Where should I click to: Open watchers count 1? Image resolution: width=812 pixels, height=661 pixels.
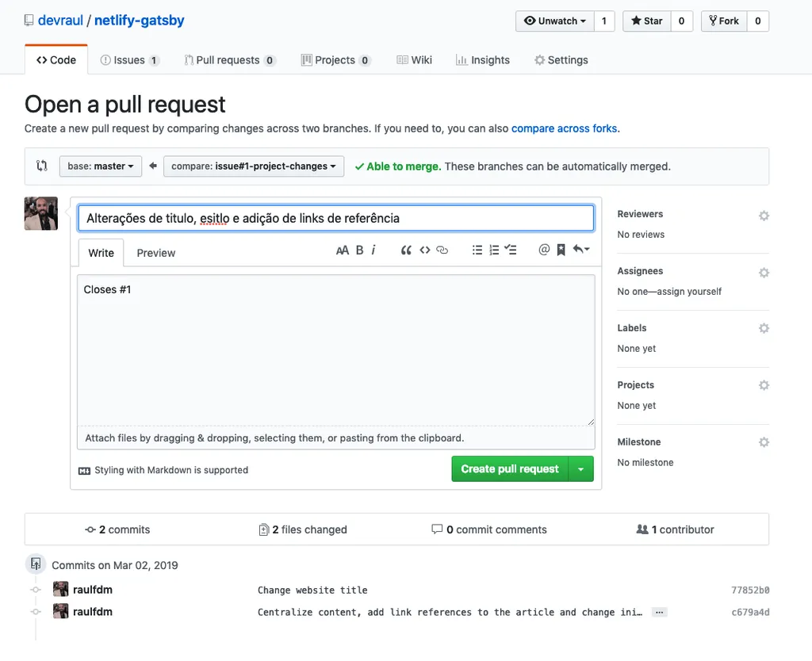(x=603, y=21)
